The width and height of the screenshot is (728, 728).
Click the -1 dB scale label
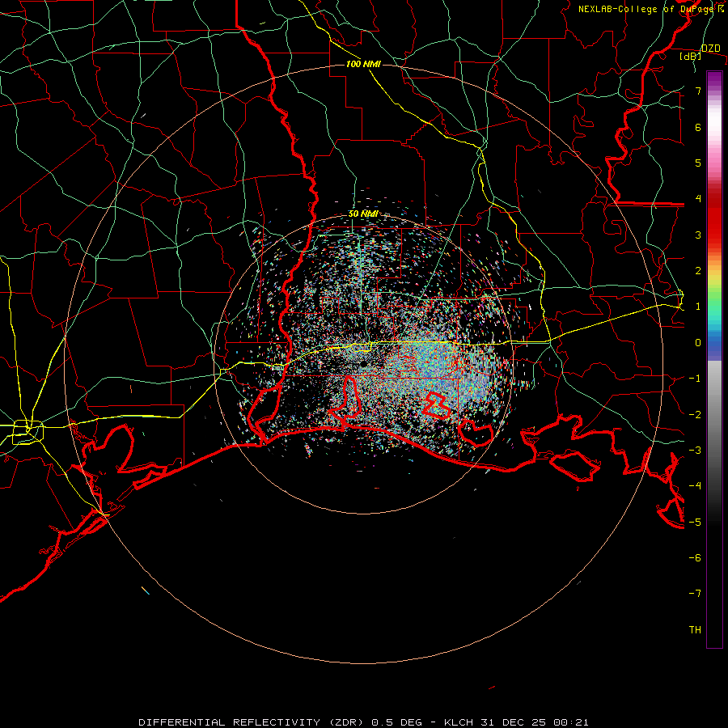pos(695,379)
